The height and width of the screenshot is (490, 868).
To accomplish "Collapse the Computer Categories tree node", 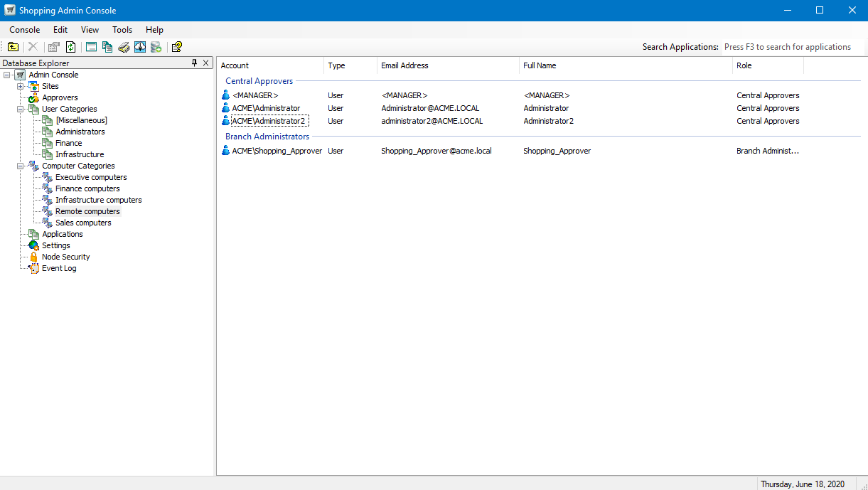I will click(x=21, y=166).
